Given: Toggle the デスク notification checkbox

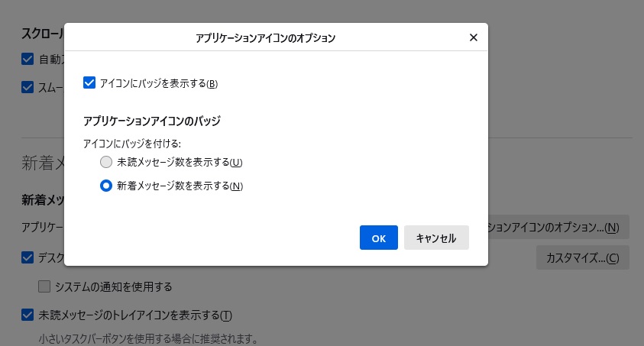Looking at the screenshot, I should coord(28,257).
